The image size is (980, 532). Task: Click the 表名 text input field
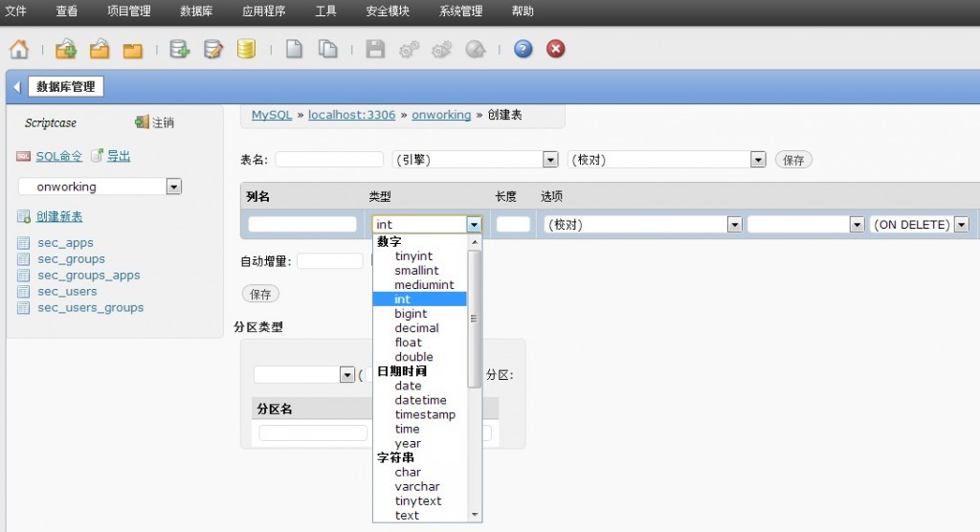tap(328, 160)
